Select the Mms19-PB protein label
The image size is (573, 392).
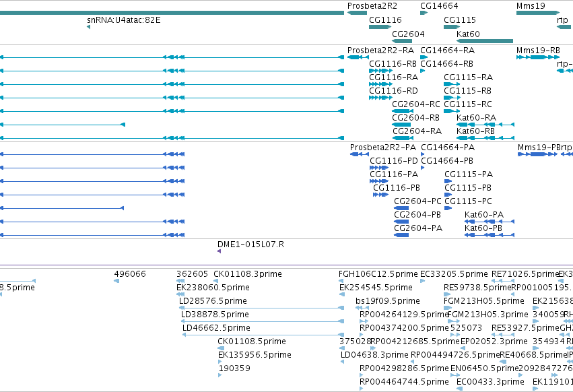pyautogui.click(x=538, y=148)
